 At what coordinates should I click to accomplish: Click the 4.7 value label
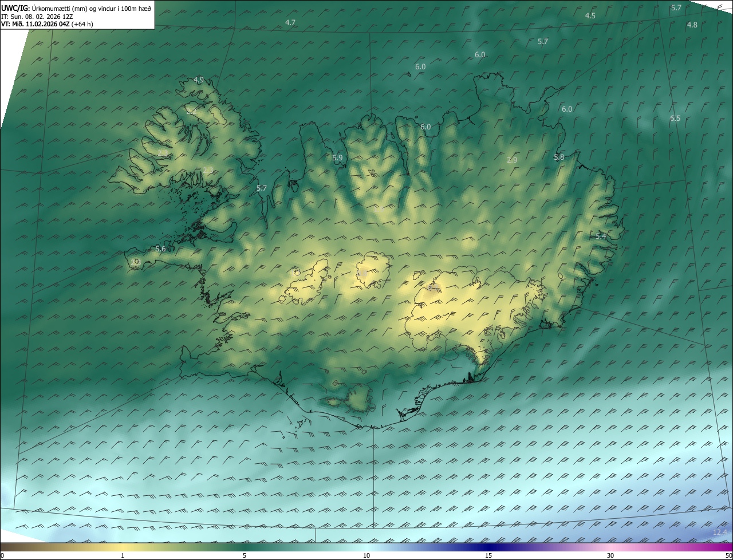tap(290, 23)
